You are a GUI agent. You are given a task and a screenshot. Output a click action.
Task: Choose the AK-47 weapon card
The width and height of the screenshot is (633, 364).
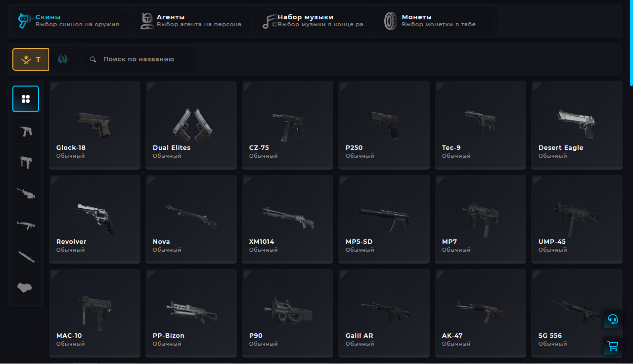[480, 313]
